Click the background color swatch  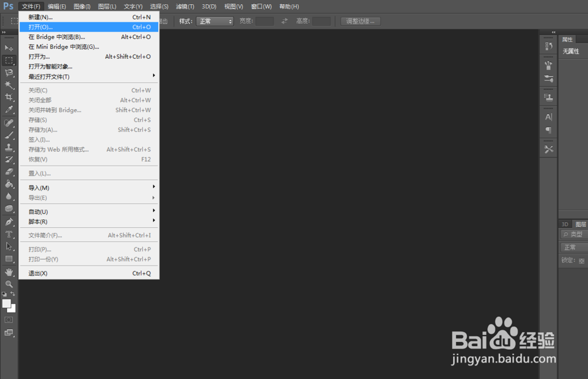pos(13,310)
